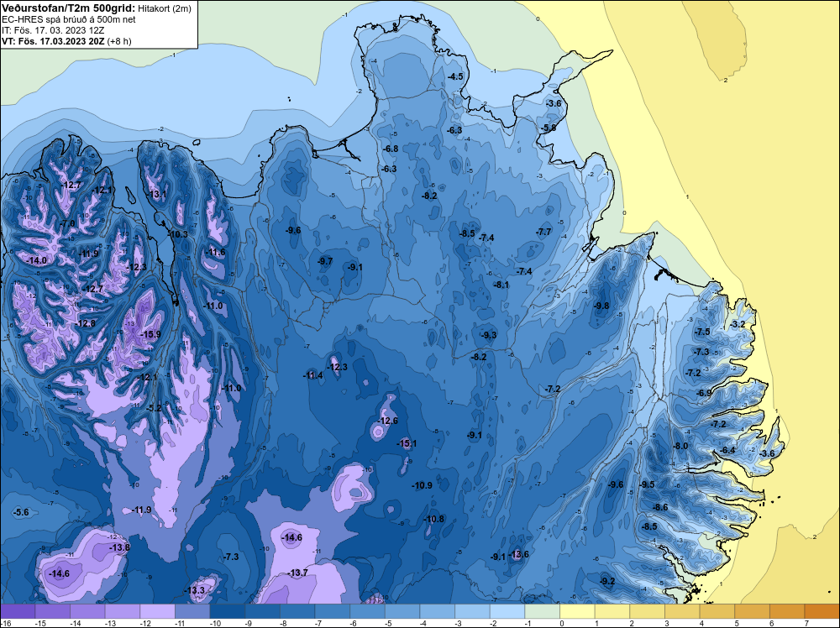Viewport: 840px width, 628px height.
Task: Click the pale yellow legend swatch between 0 and 1
Action: [578, 611]
